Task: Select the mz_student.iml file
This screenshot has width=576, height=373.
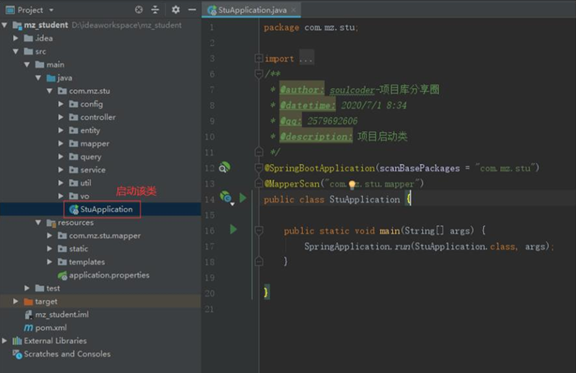Action: pos(62,315)
